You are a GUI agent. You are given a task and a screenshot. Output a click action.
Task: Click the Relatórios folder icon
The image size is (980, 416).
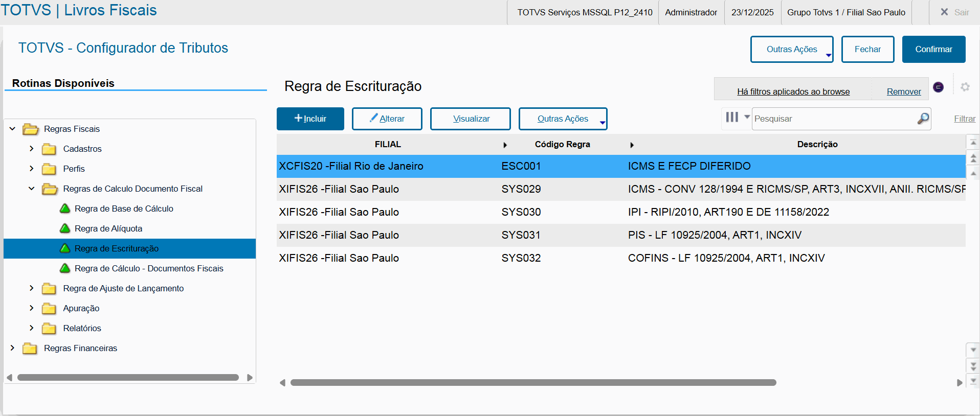click(49, 329)
